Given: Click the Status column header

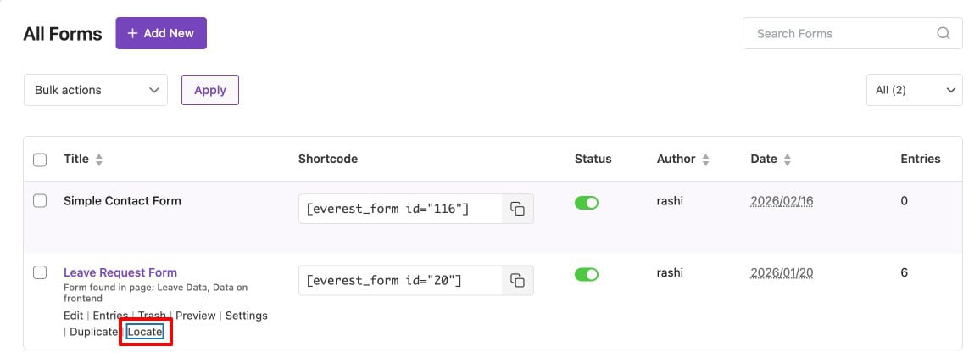Looking at the screenshot, I should tap(593, 159).
